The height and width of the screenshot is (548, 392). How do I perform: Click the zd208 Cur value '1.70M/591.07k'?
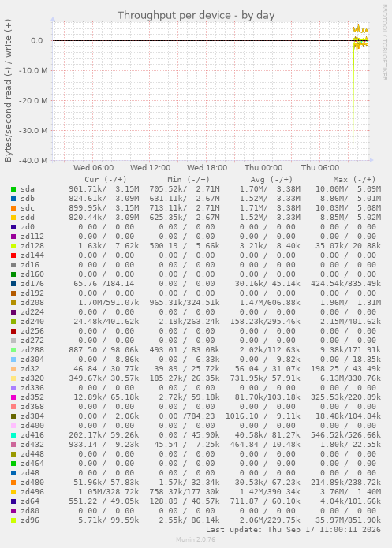coord(108,303)
